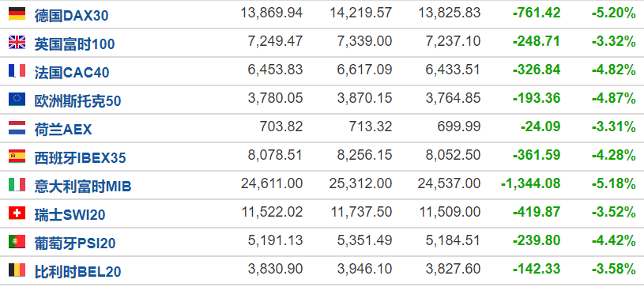Viewport: 644px width, 287px height.
Task: Open the 比利时BEL20 index link
Action: point(77,272)
